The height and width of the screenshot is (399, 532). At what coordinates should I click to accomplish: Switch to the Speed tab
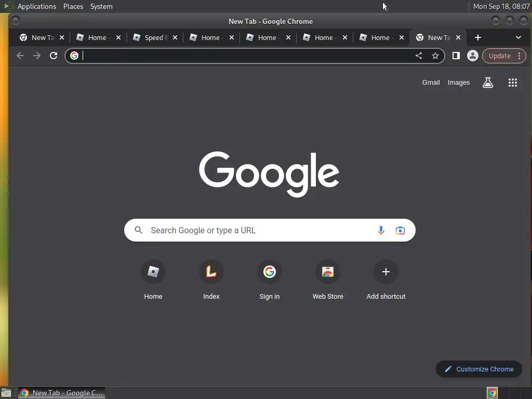151,37
